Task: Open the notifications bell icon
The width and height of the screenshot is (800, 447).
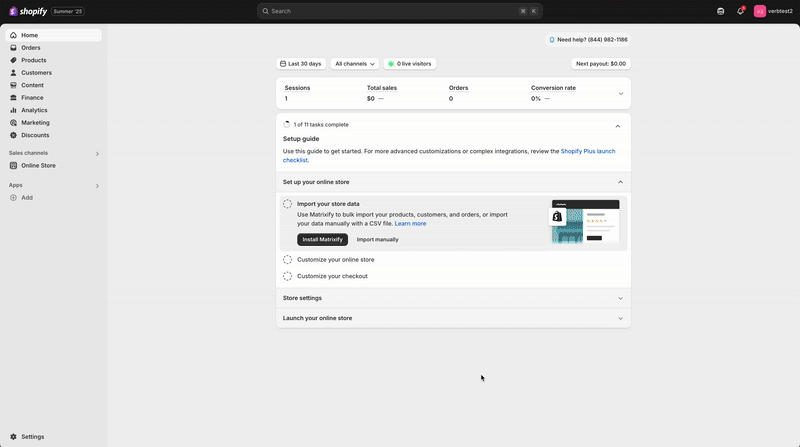Action: [740, 11]
